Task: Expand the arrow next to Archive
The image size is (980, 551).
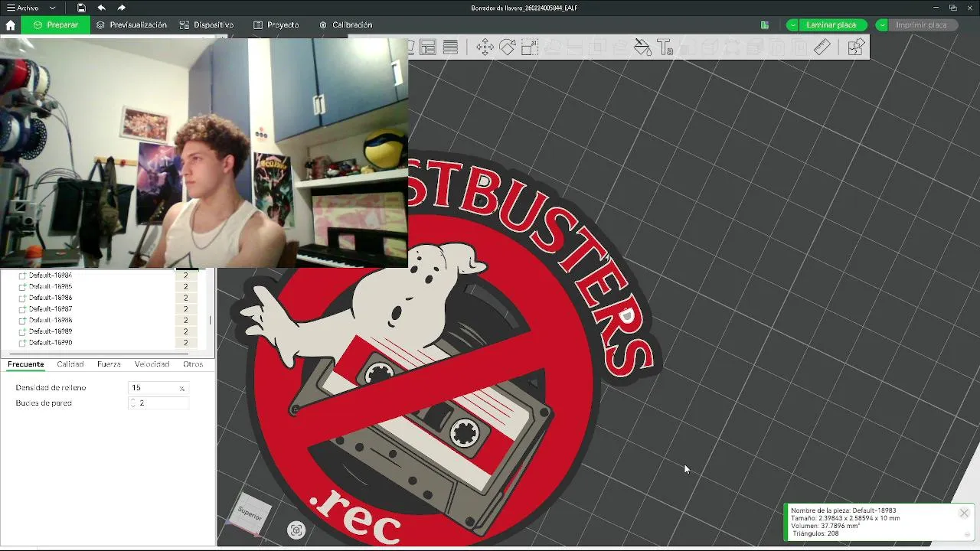Action: 52,8
